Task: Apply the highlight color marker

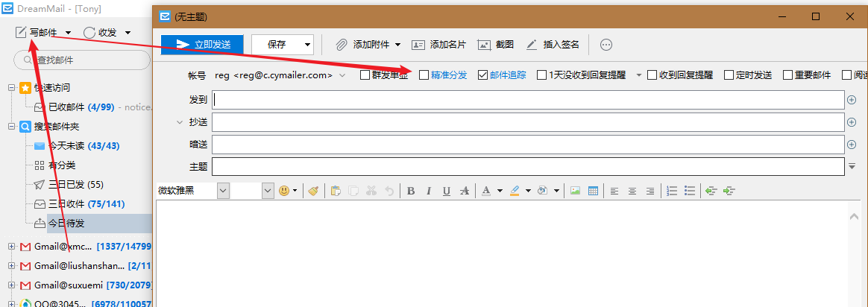Action: (x=515, y=191)
